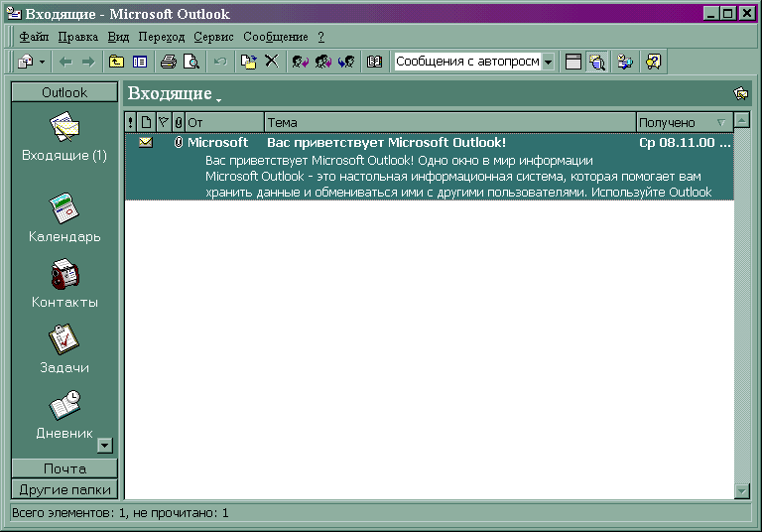Toggle the Folder List toolbar icon

[x=140, y=62]
